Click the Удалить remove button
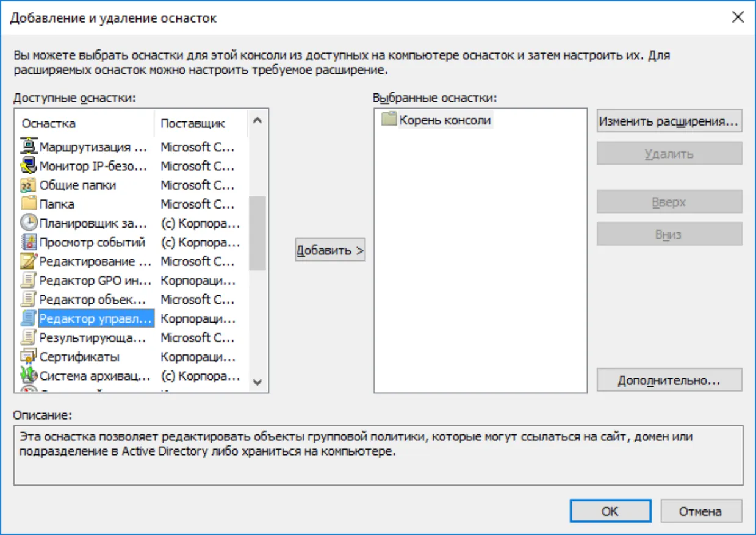The image size is (756, 535). coord(669,153)
